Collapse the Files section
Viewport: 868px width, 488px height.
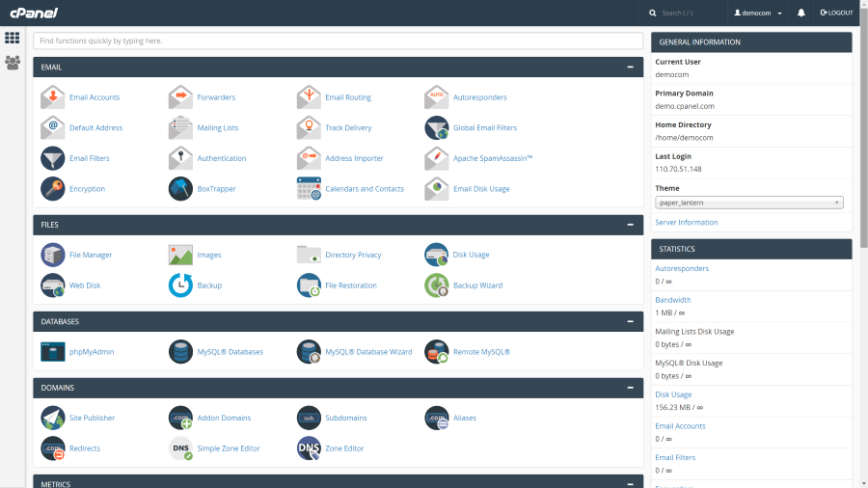[630, 225]
